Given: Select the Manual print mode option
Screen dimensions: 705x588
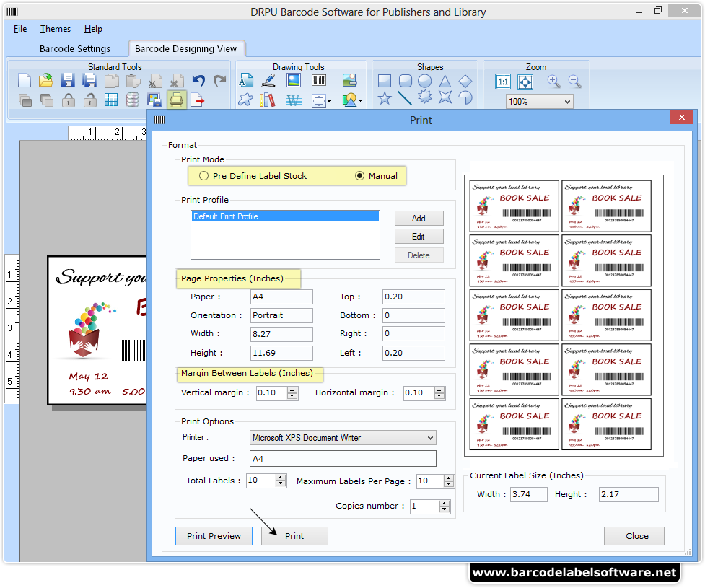Looking at the screenshot, I should coord(360,176).
